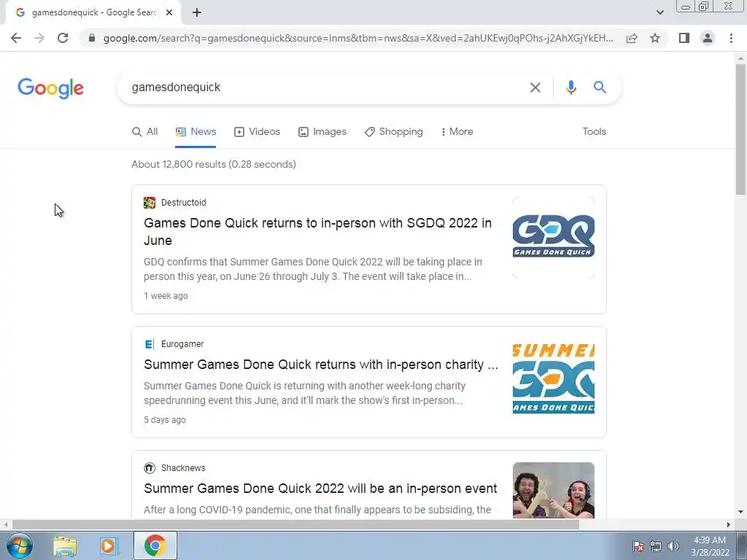Image resolution: width=747 pixels, height=560 pixels.
Task: Open Windows Explorer from taskbar
Action: coord(65,545)
